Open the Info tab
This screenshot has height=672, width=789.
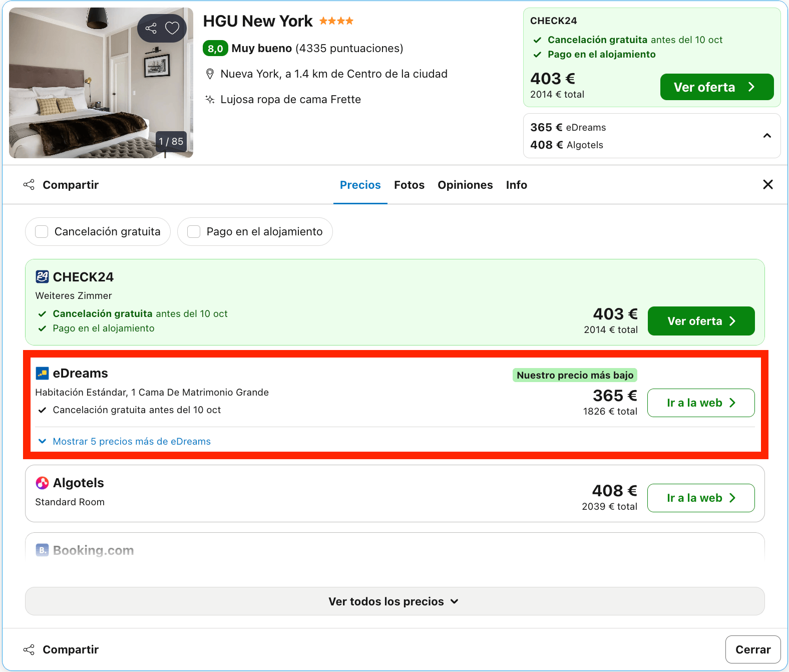(x=516, y=185)
